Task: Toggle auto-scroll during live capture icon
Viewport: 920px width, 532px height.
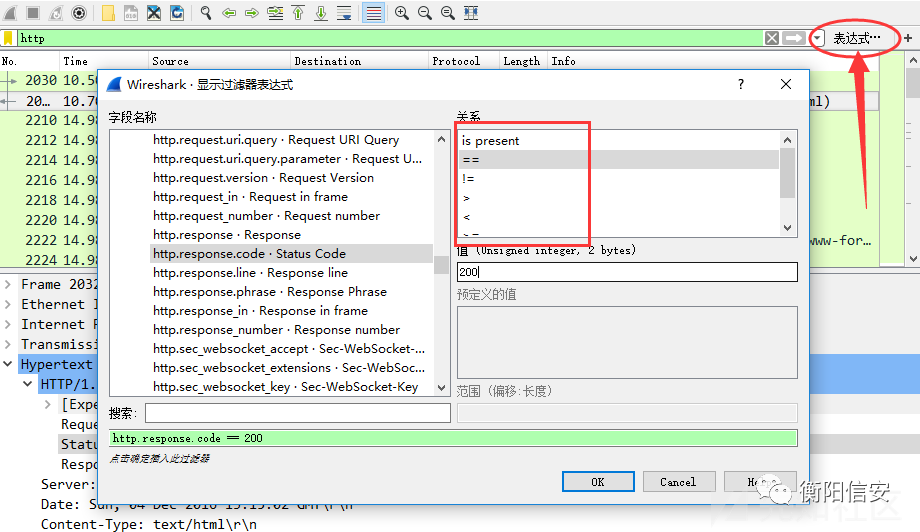Action: pyautogui.click(x=344, y=13)
